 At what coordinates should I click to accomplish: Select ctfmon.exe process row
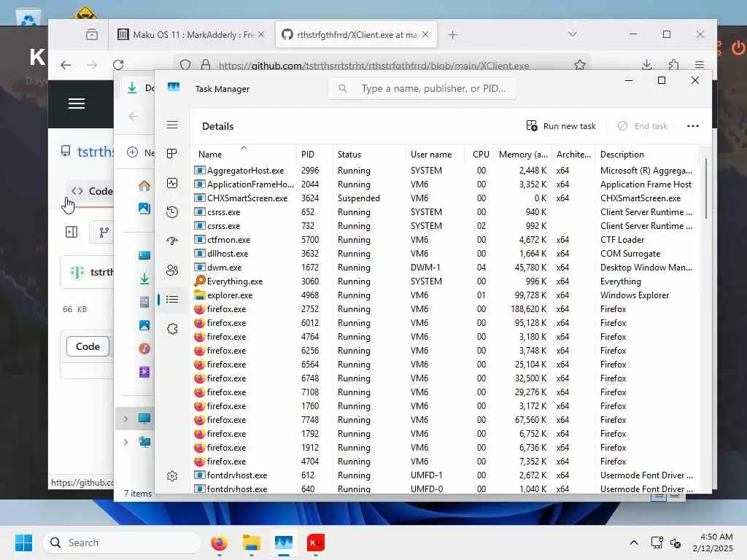[x=446, y=239]
